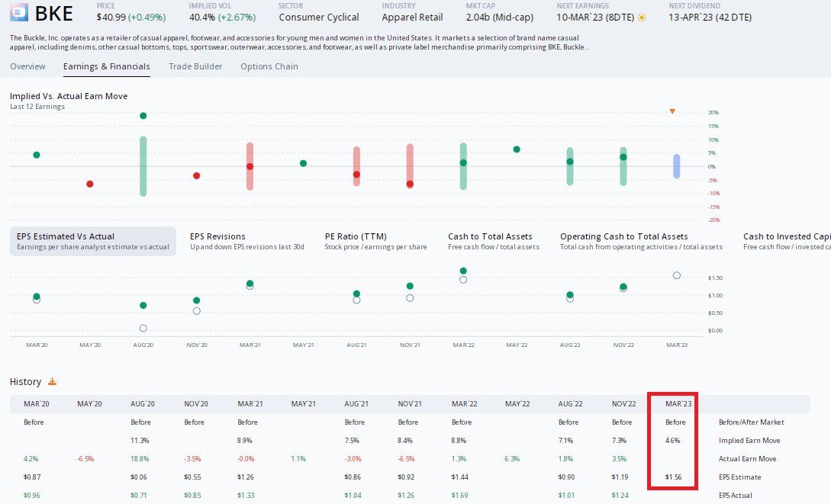Select the EPS Estimated Vs Actual metric card
831x504 pixels.
tap(93, 242)
